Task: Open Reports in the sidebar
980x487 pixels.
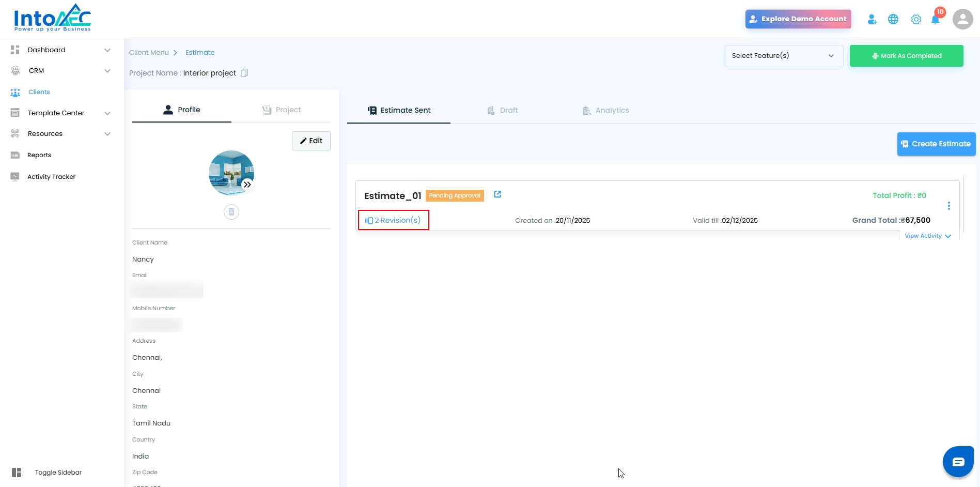Action: (39, 155)
